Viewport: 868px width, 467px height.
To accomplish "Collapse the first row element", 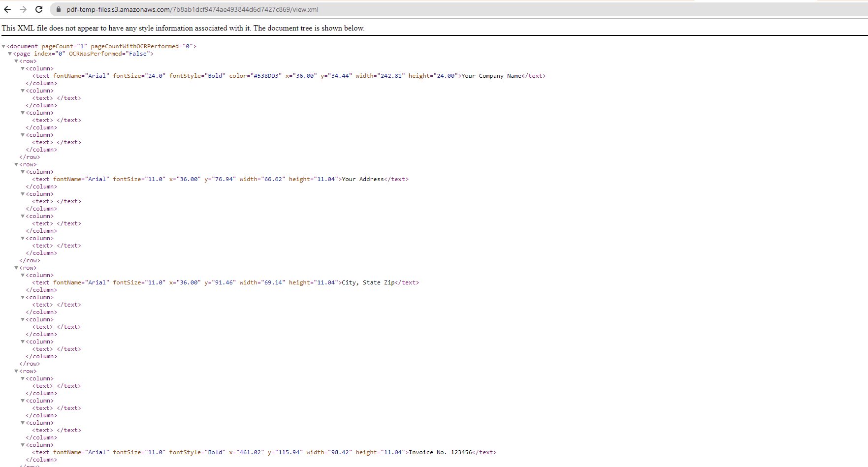I will 16,61.
